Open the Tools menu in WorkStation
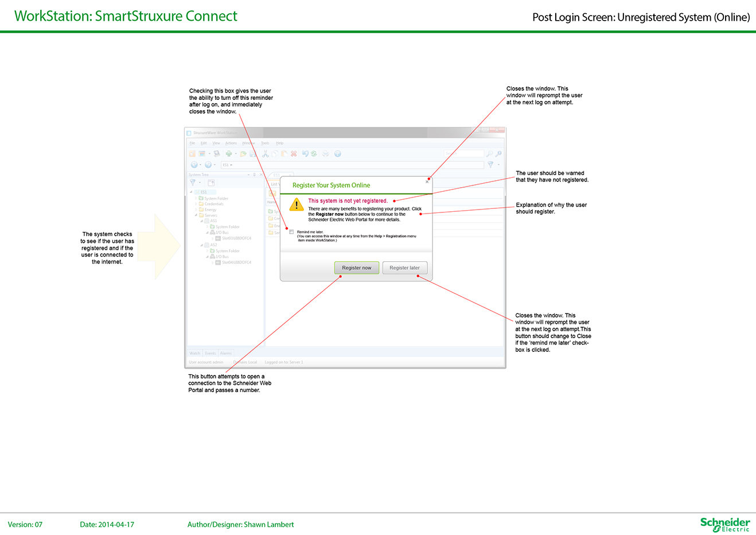The height and width of the screenshot is (535, 756). [x=265, y=143]
